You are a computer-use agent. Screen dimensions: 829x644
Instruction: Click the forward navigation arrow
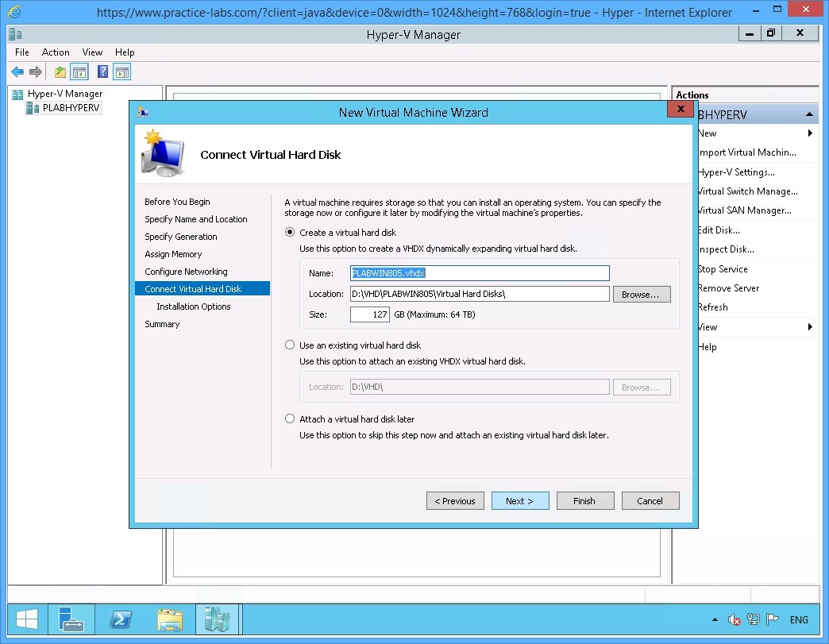34,71
